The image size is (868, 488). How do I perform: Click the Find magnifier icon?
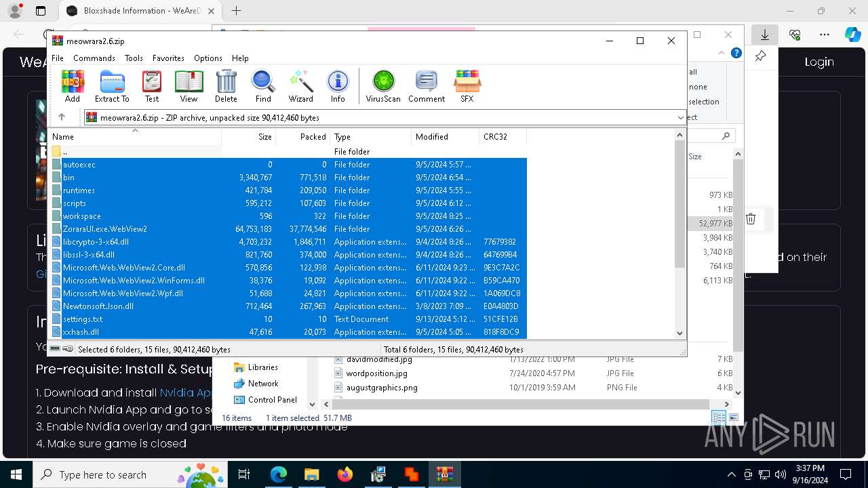point(263,86)
